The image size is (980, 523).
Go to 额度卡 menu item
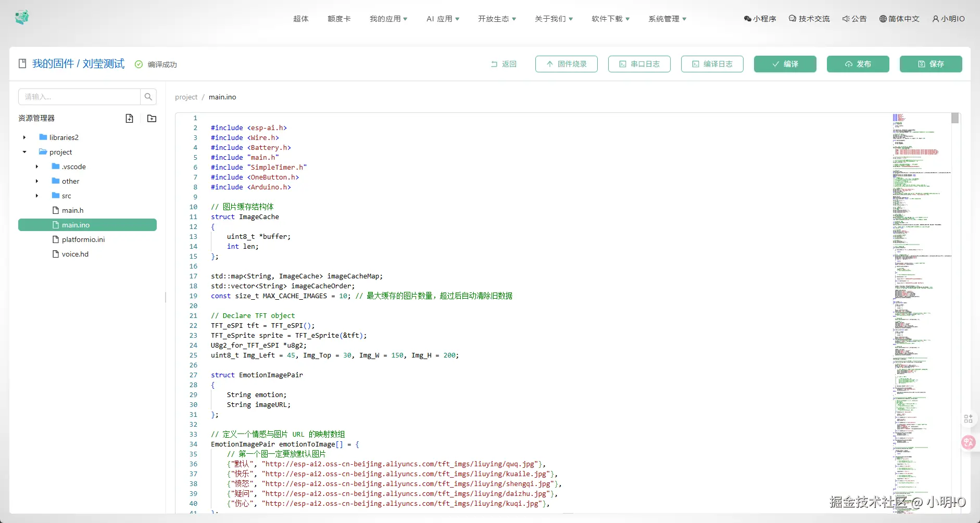(339, 19)
